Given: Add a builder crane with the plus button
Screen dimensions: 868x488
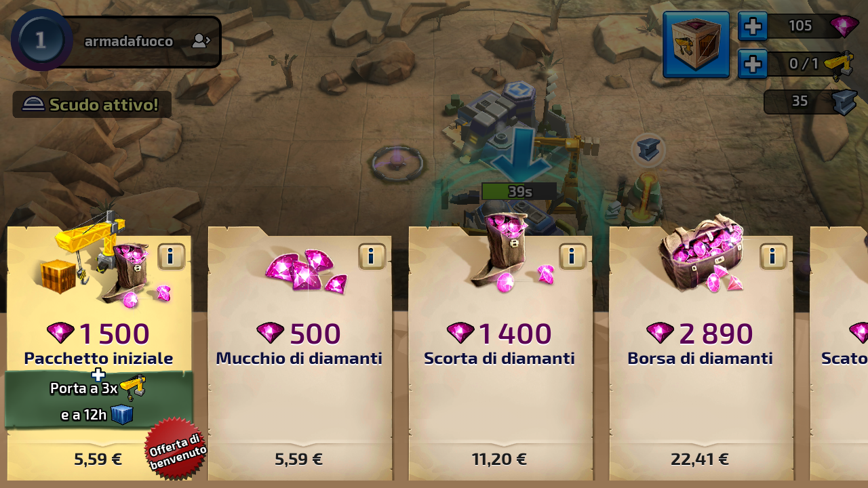Looking at the screenshot, I should (x=753, y=64).
